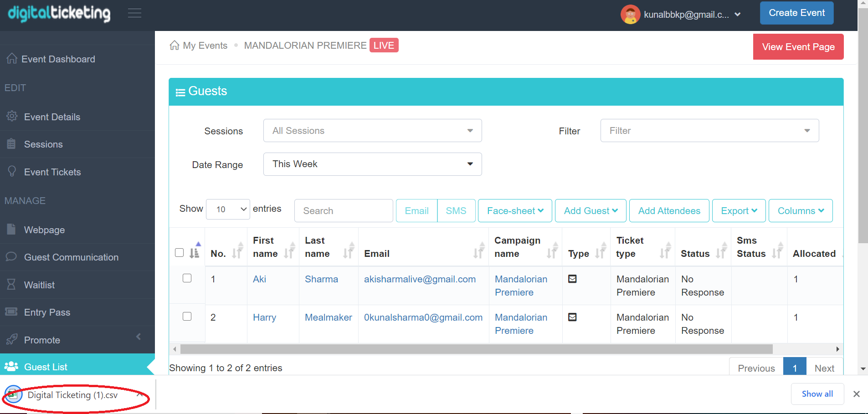Screen dimensions: 868x414
Task: Select page 1 in pagination
Action: [x=795, y=367]
